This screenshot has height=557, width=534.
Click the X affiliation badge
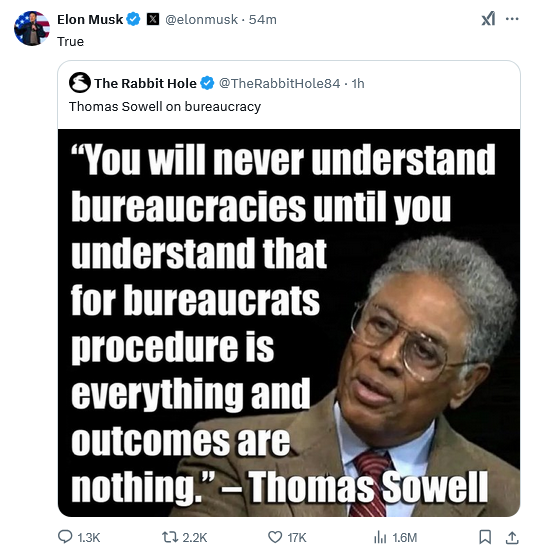click(x=153, y=19)
